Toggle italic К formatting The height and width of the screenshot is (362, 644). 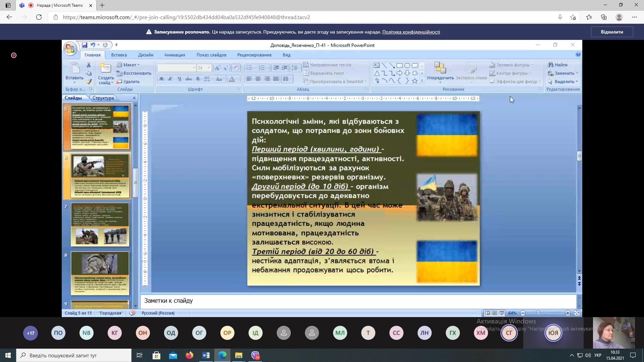[170, 79]
